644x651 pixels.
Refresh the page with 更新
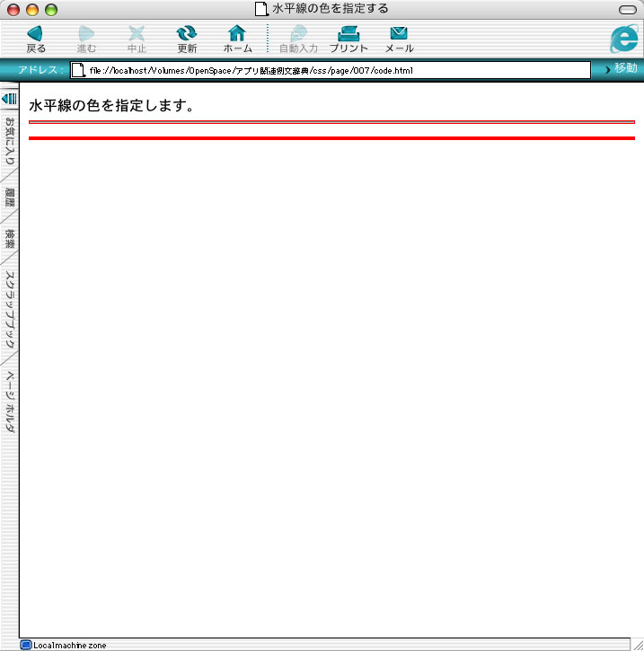(187, 39)
